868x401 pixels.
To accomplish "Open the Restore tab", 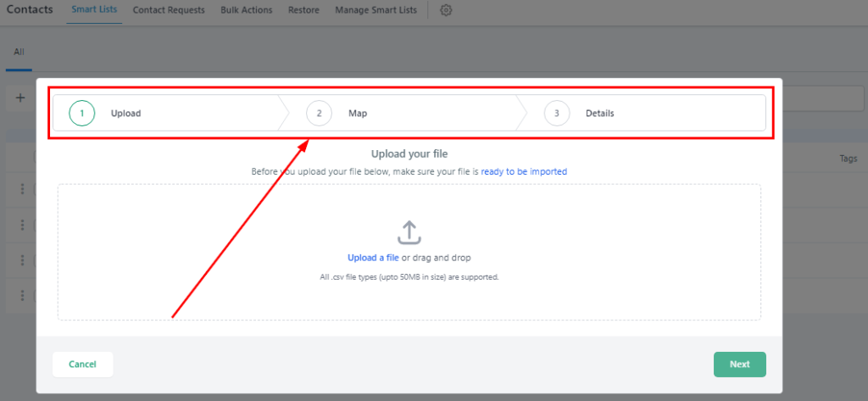I will 303,10.
